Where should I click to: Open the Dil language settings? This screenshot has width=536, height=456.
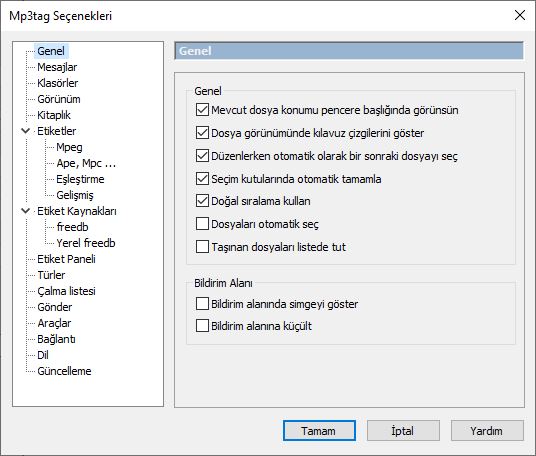tap(43, 355)
